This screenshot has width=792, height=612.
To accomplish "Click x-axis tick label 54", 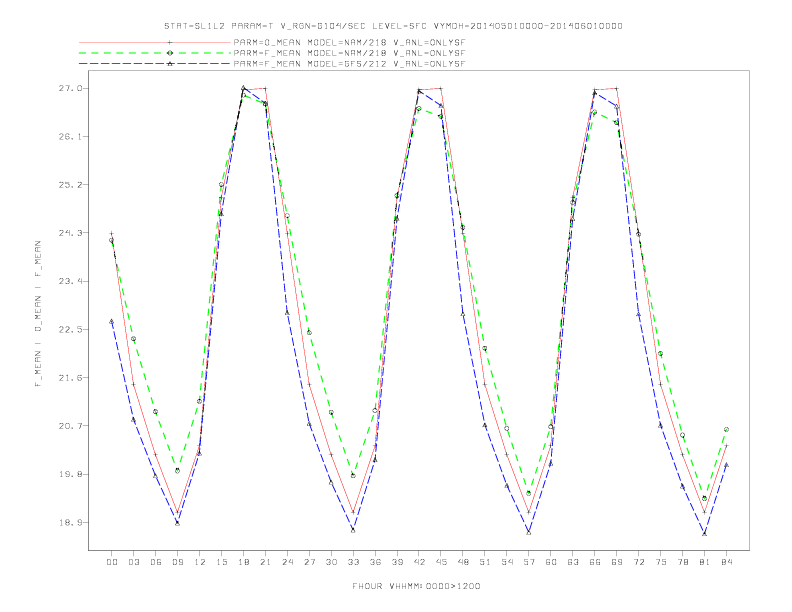I will coord(507,562).
